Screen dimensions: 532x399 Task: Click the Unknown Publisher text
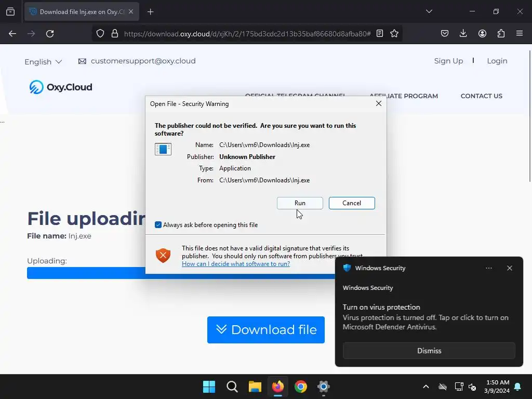[247, 157]
